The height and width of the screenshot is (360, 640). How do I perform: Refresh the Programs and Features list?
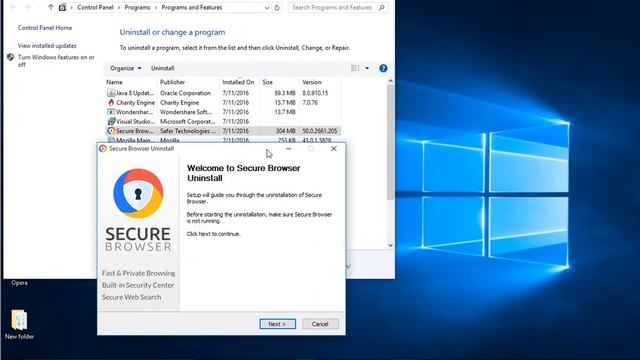(277, 7)
